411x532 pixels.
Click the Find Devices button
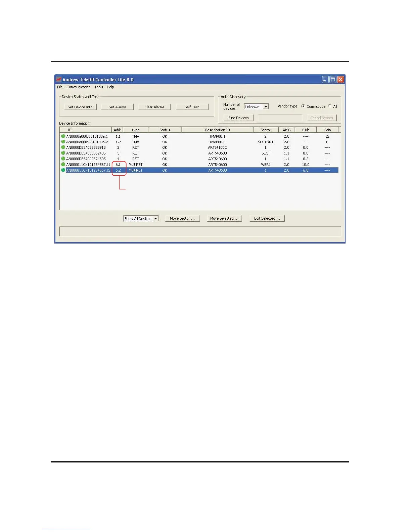(x=238, y=118)
